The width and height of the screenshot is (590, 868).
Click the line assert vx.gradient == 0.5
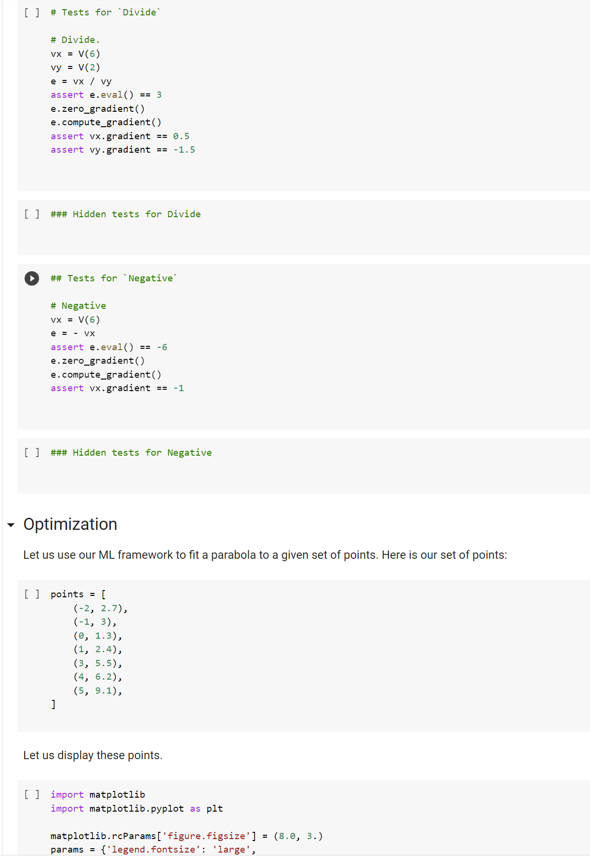120,136
